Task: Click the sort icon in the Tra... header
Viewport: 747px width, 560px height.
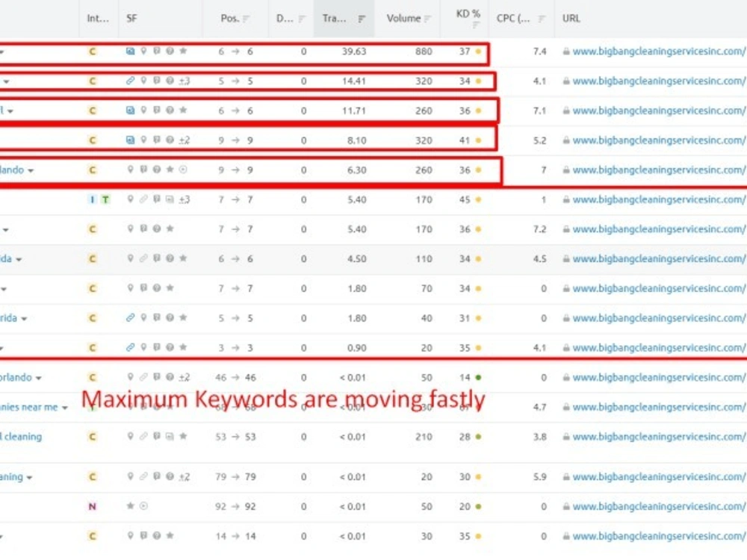Action: tap(362, 19)
